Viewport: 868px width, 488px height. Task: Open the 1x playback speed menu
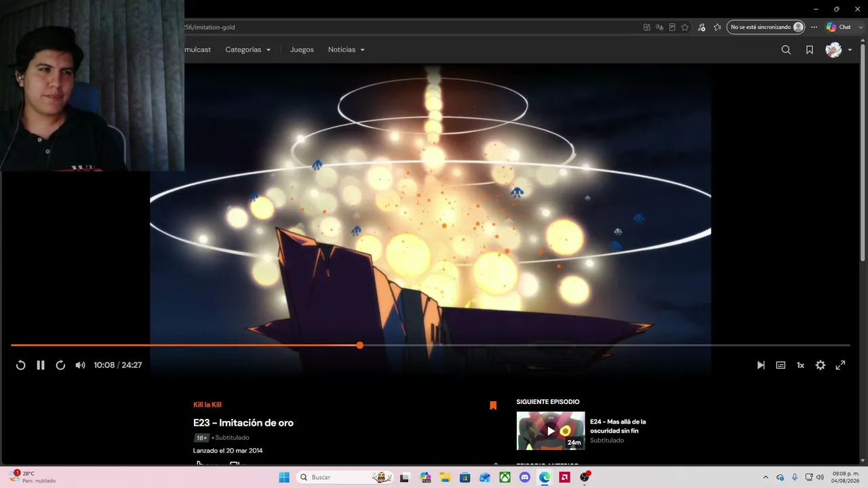pos(800,365)
